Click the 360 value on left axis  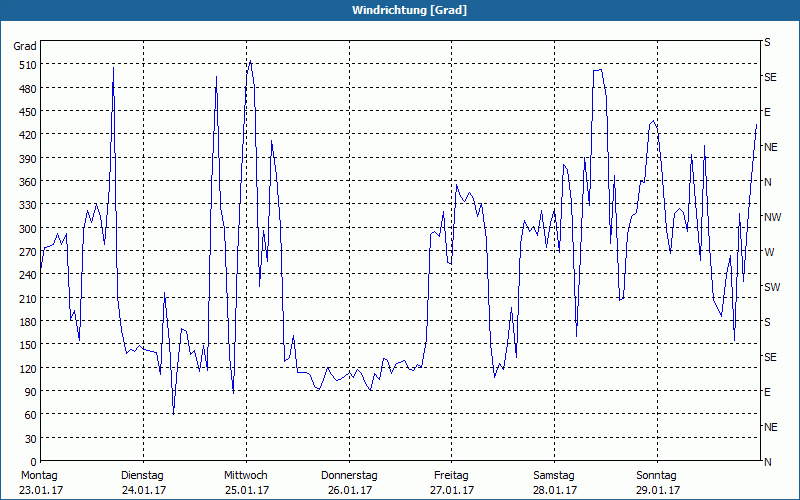coord(28,182)
